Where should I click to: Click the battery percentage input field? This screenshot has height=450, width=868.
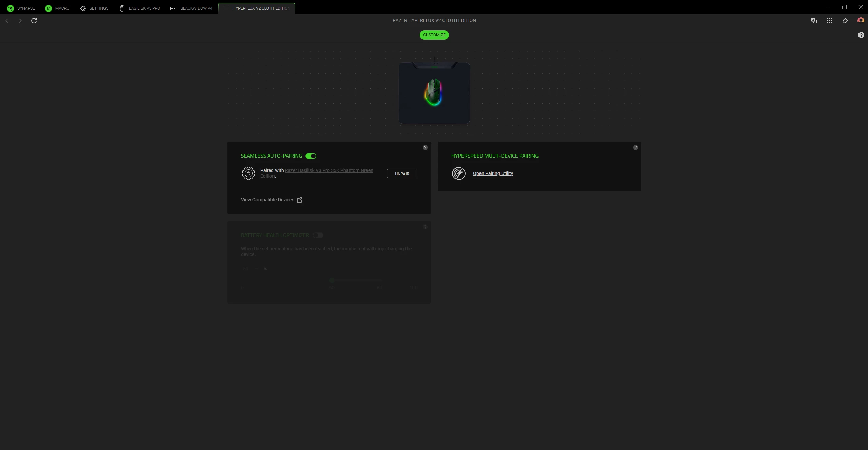pos(250,269)
